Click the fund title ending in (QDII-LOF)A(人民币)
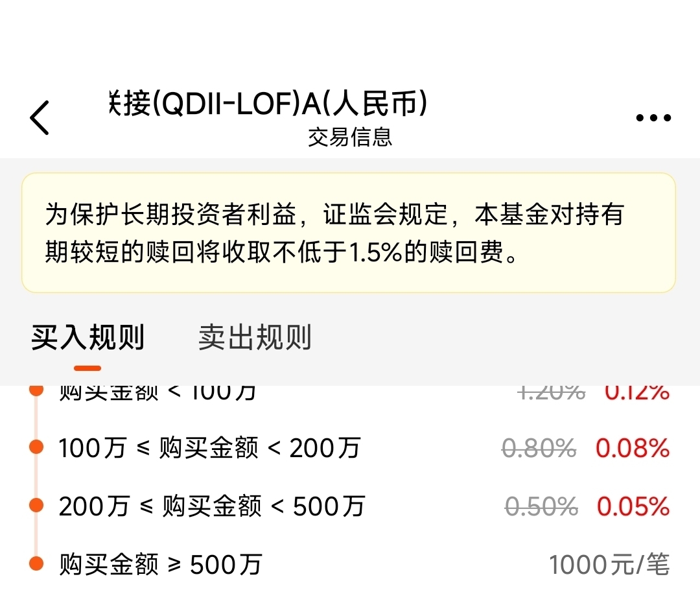The image size is (700, 603). [x=269, y=104]
